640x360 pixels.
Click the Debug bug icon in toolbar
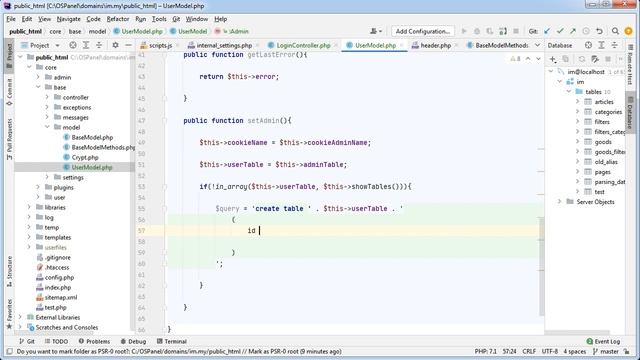coord(477,31)
